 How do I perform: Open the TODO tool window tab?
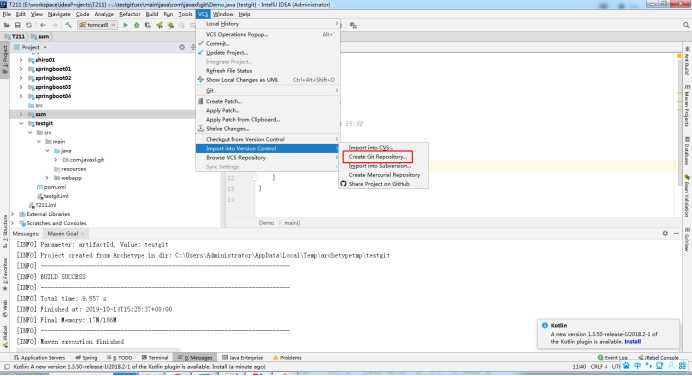pos(120,357)
